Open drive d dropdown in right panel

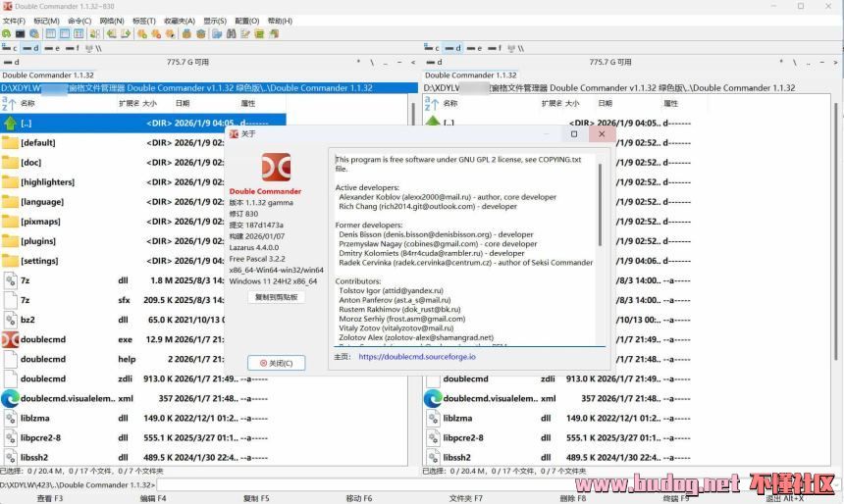(x=434, y=62)
